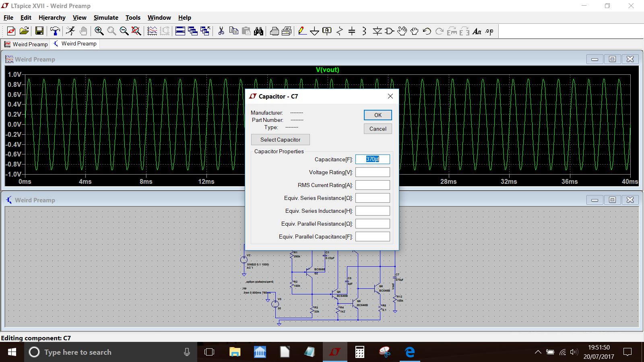This screenshot has width=644, height=362.
Task: Place a capacitor component
Action: (352, 31)
